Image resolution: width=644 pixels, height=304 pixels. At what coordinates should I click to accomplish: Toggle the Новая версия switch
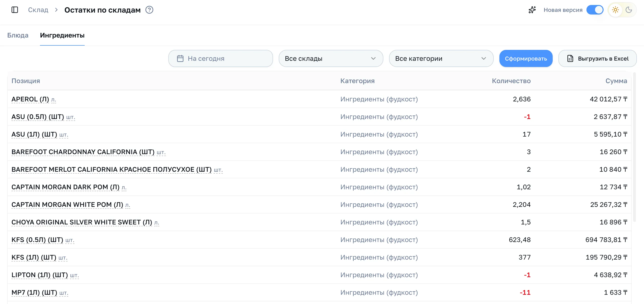point(595,10)
